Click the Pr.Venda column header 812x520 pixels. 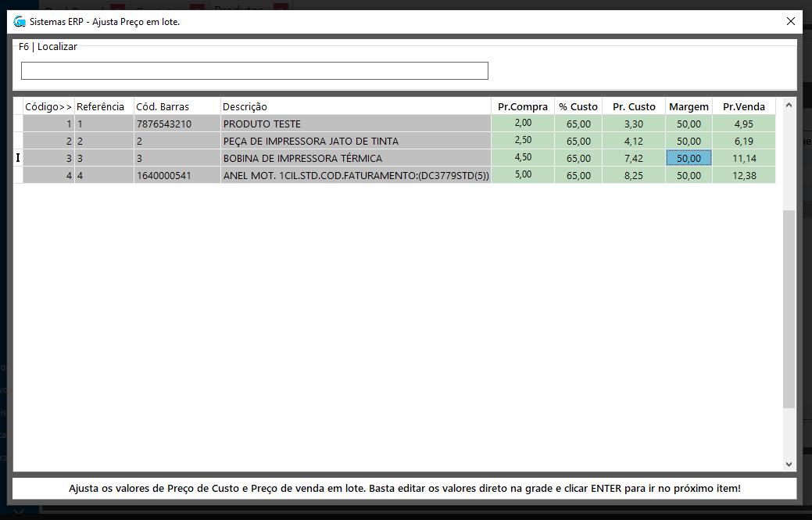743,106
